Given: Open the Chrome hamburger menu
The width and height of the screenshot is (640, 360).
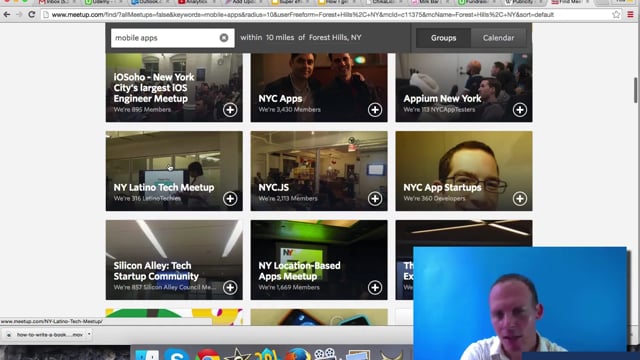Looking at the screenshot, I should tap(630, 15).
